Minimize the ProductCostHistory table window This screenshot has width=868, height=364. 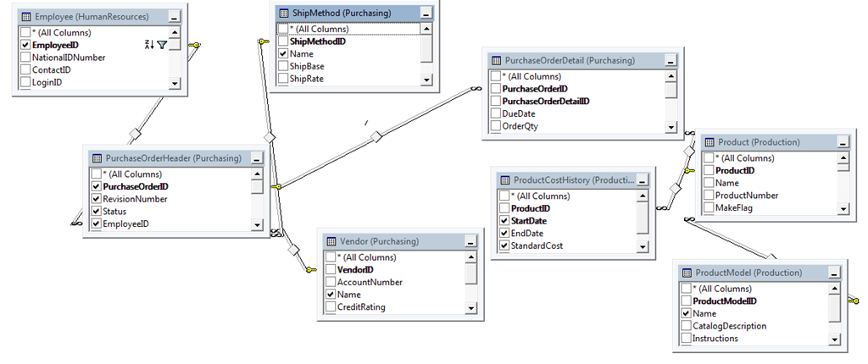(642, 180)
